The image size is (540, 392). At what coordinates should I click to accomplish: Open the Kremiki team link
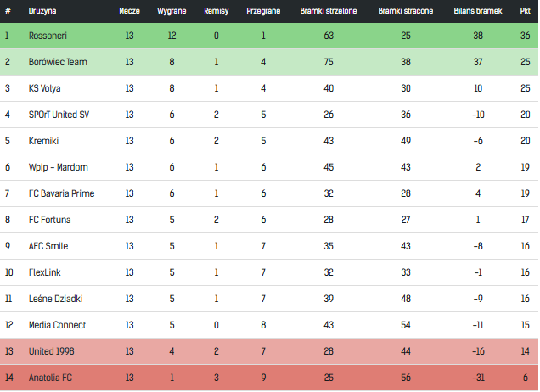[44, 141]
